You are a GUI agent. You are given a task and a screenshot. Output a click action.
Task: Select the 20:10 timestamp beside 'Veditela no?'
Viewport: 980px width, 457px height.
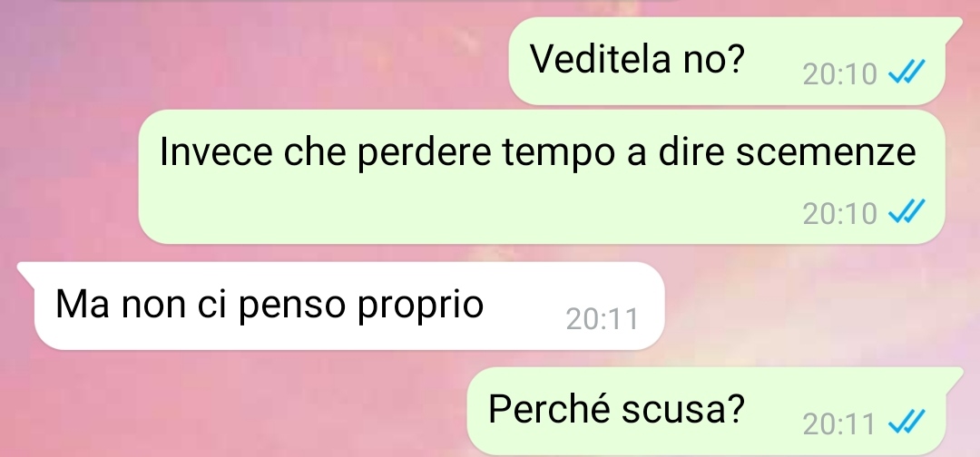[x=840, y=75]
